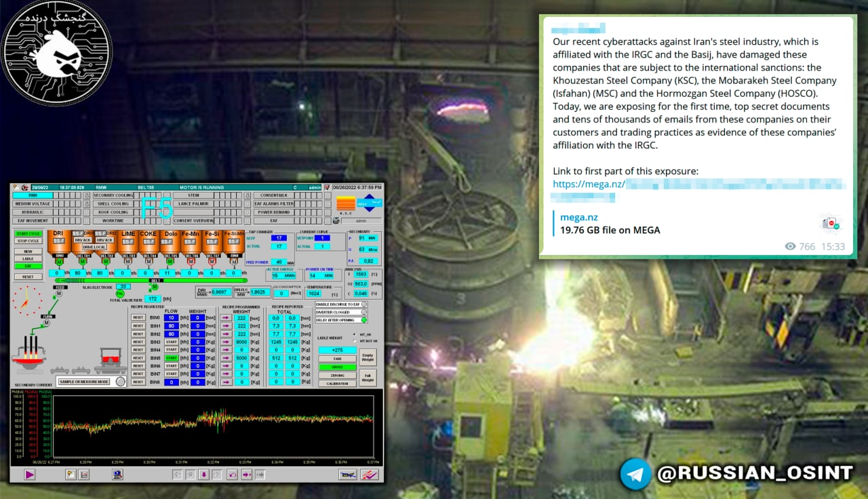Screen dimensions: 868x499
Task: Open the POWER DEMAND screen button
Action: (274, 212)
